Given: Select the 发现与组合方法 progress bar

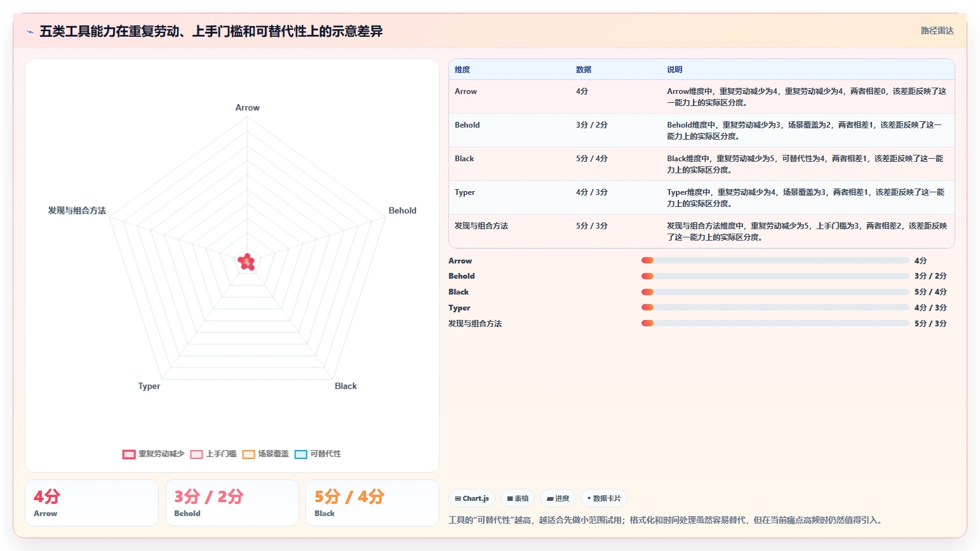Looking at the screenshot, I should [775, 323].
